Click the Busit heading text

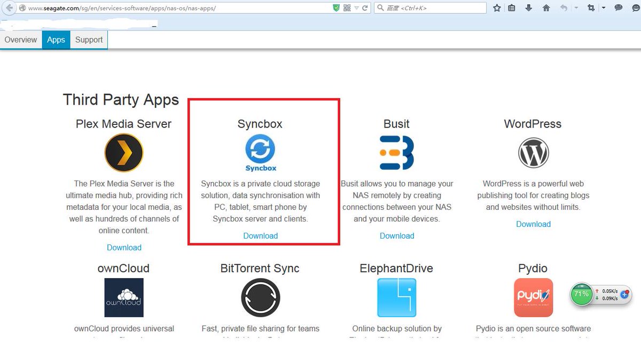[x=396, y=124]
